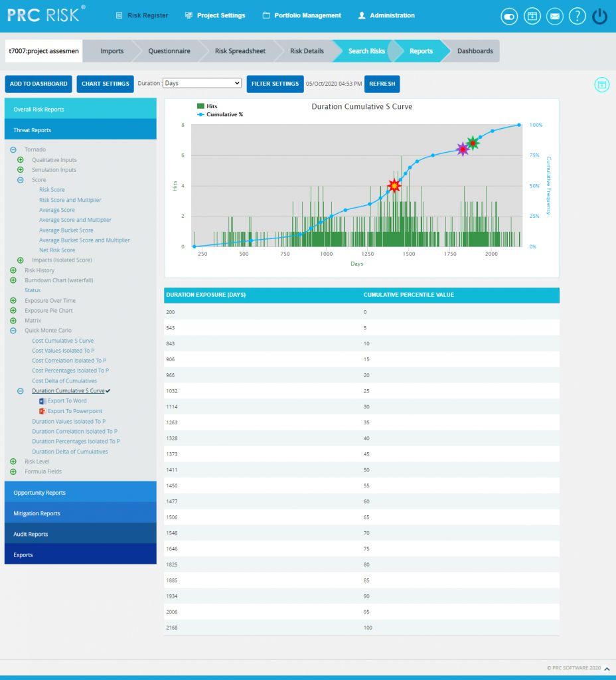The width and height of the screenshot is (616, 680).
Task: Open Duration Values Isolated To P
Action: [68, 422]
